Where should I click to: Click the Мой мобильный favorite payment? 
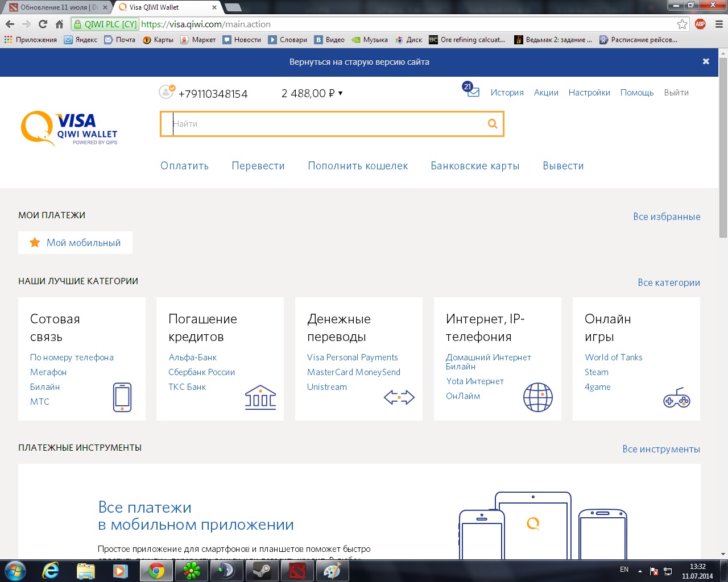coord(75,243)
